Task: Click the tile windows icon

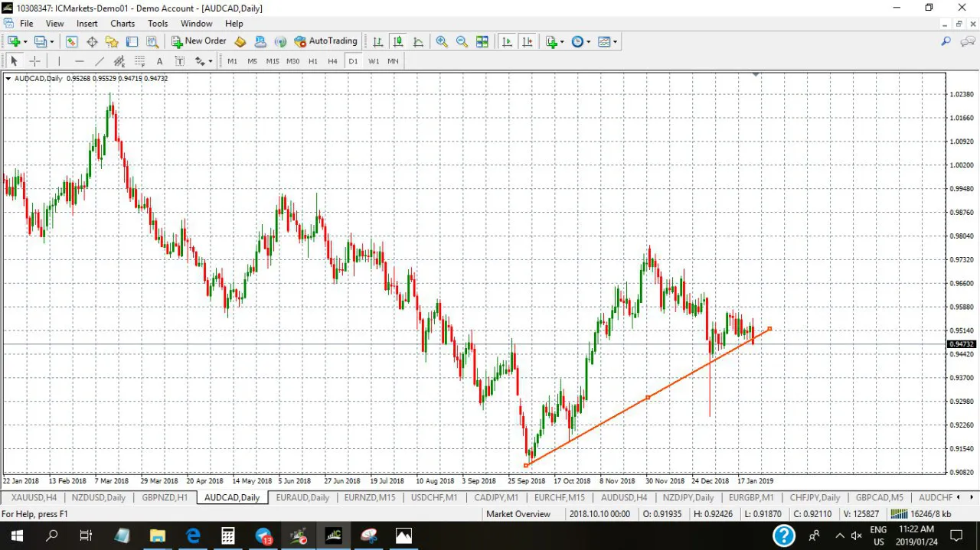Action: point(482,41)
